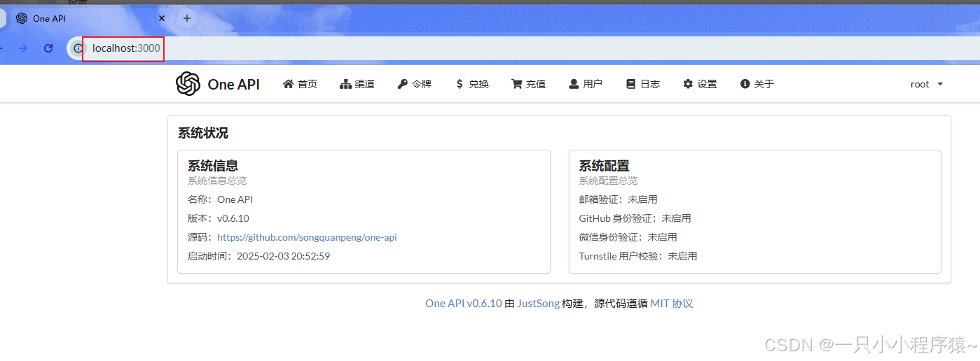Click the browser reload icon
This screenshot has width=980, height=361.
[x=48, y=48]
